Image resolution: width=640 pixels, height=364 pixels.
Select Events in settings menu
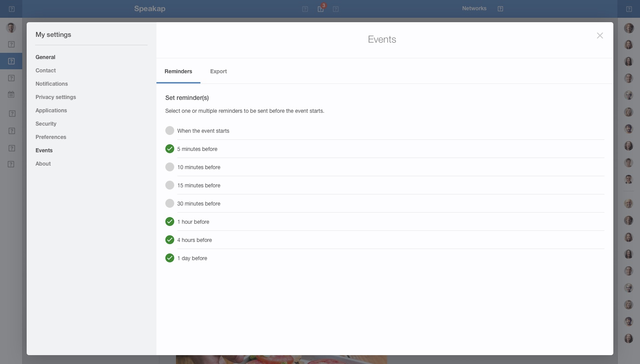[x=44, y=150]
